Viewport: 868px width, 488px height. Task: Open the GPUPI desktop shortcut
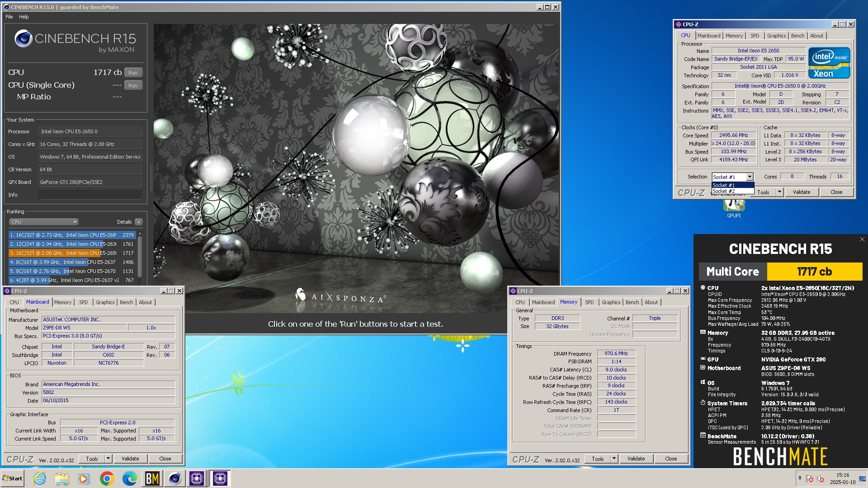pyautogui.click(x=734, y=209)
